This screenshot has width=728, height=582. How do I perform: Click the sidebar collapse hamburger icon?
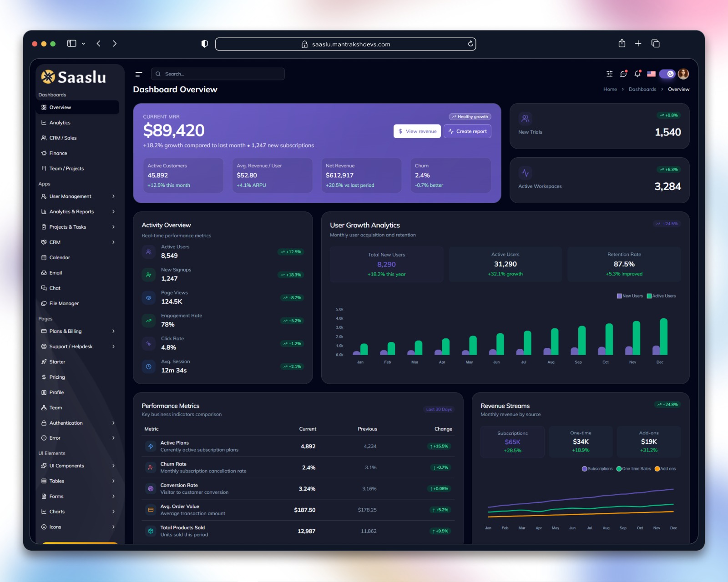click(x=139, y=74)
